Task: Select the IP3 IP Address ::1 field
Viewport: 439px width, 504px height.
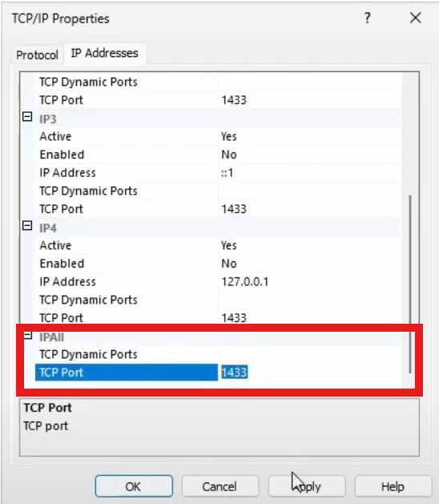Action: (310, 172)
